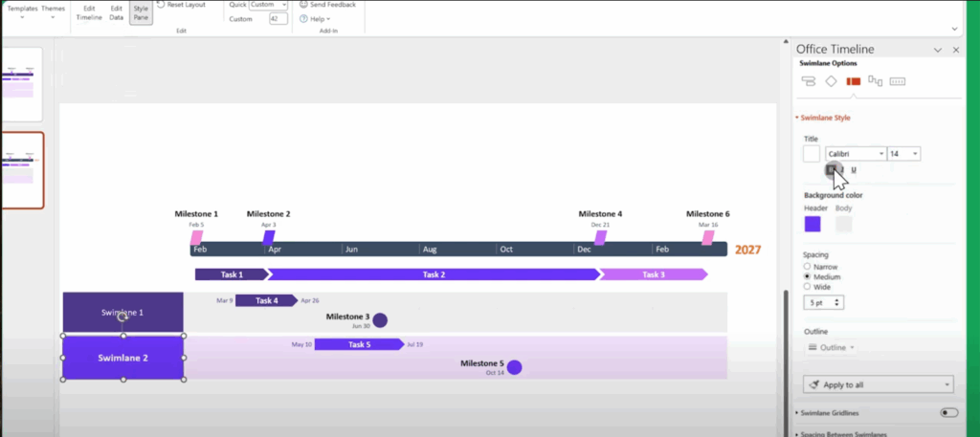Close the Office Timeline pane
Viewport: 980px width, 437px height.
[956, 50]
